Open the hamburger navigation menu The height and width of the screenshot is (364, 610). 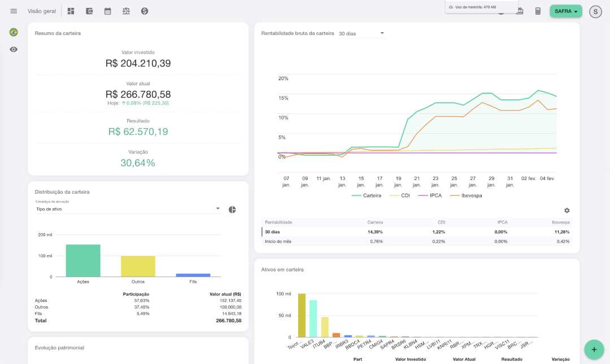pos(14,11)
